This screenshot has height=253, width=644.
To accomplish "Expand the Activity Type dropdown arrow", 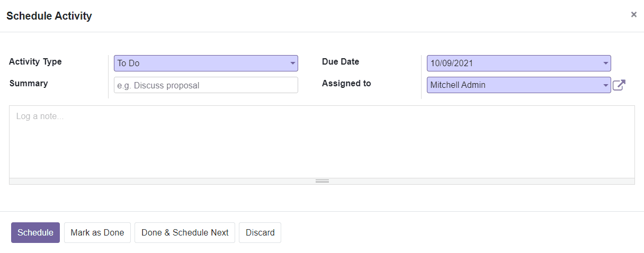I will point(292,64).
